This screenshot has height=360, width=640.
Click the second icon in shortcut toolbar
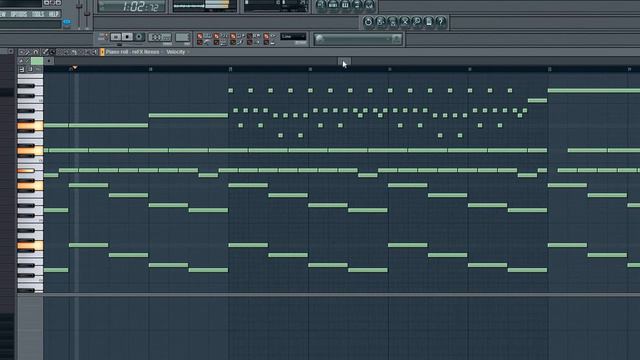coord(380,22)
